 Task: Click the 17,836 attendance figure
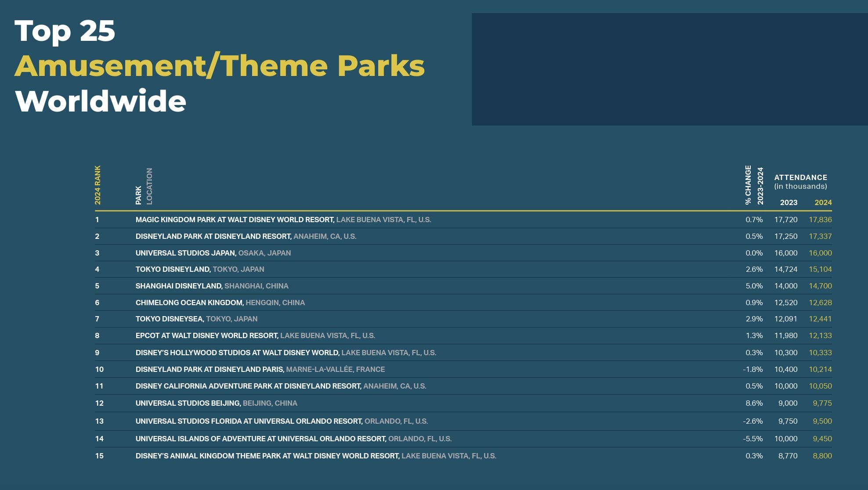(820, 220)
